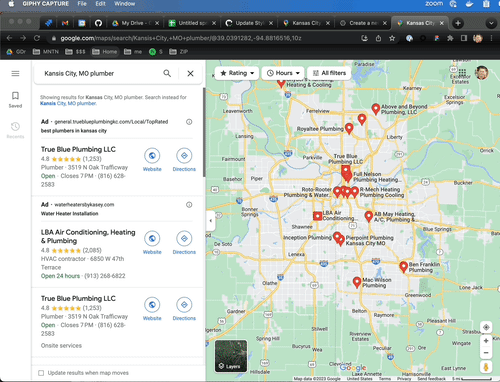Image resolution: width=500 pixels, height=382 pixels.
Task: Clear the search with the X icon
Action: point(190,73)
